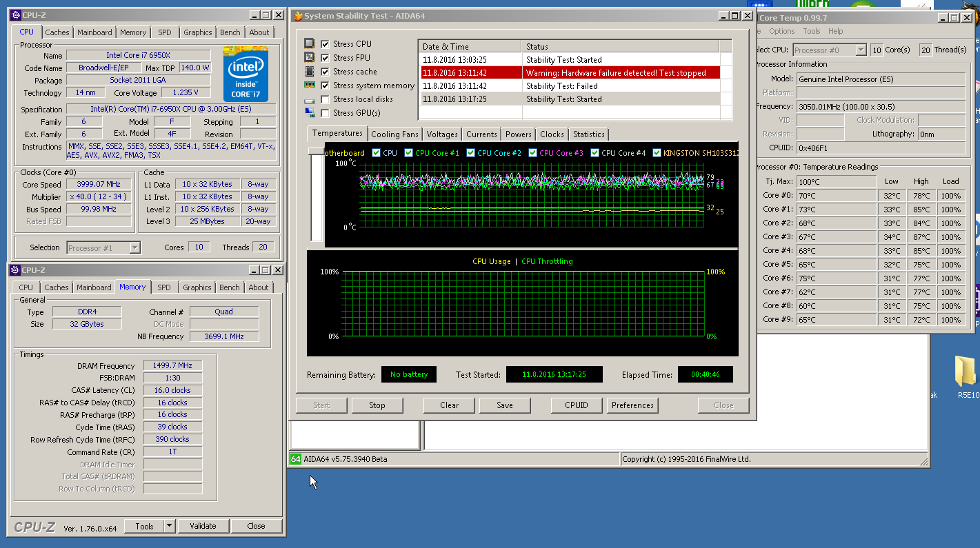This screenshot has height=548, width=980.
Task: Switch to the Powers tab
Action: tap(518, 134)
